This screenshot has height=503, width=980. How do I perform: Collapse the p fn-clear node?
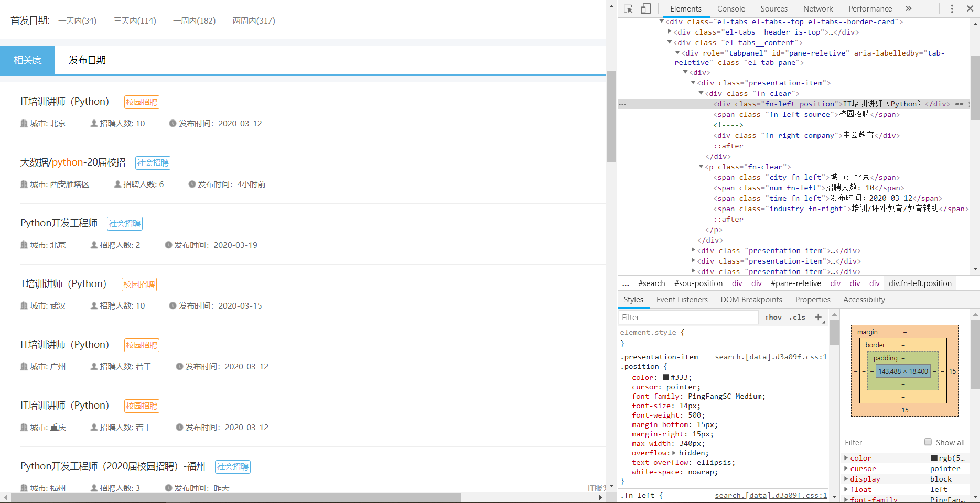point(701,167)
